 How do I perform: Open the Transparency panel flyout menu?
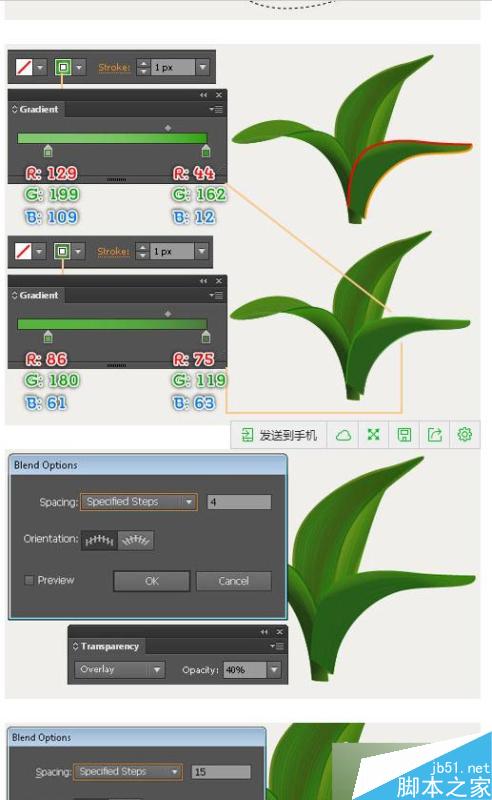coord(276,646)
